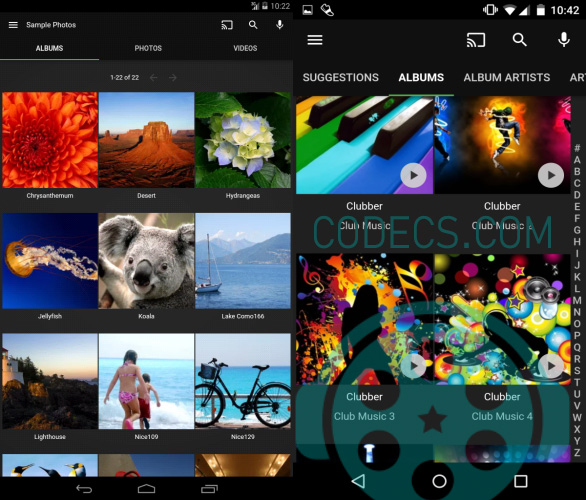
Task: Jump to letter S in index
Action: tap(577, 371)
